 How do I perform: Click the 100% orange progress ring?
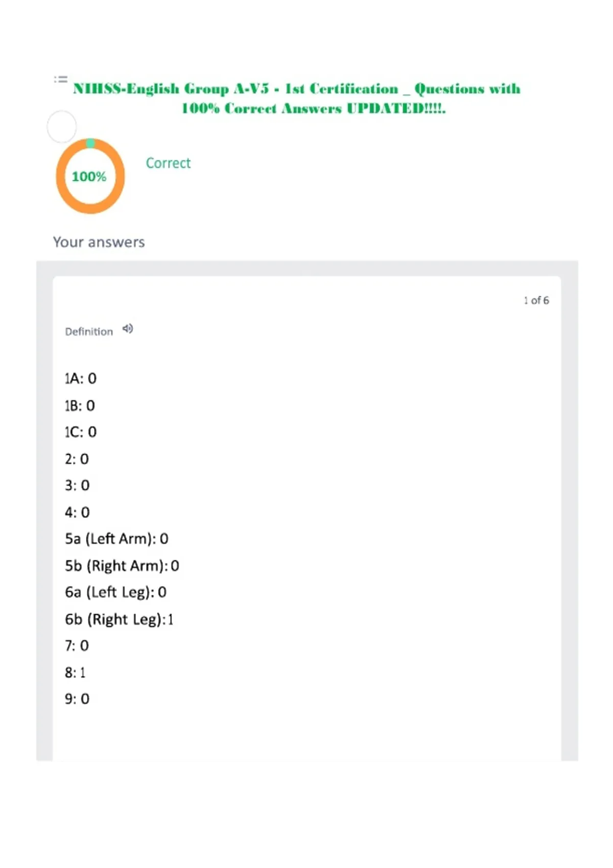[x=90, y=176]
